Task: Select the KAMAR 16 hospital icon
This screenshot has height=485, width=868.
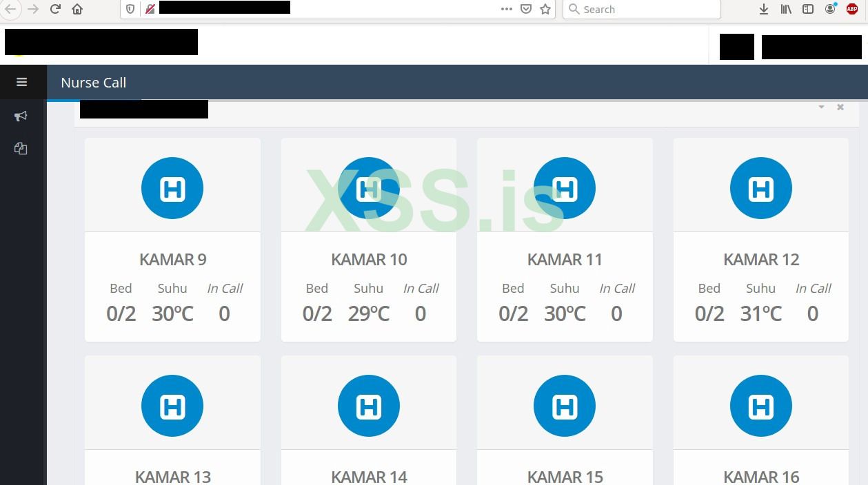Action: [x=761, y=406]
